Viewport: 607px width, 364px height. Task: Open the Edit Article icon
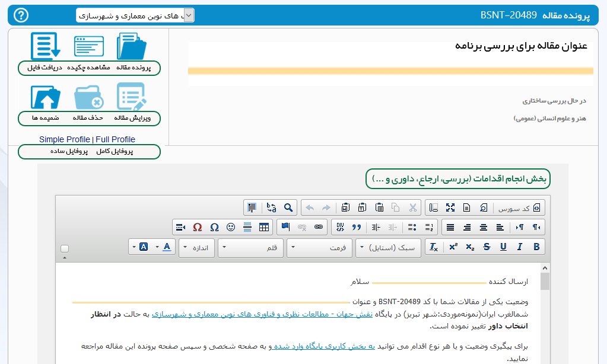click(x=131, y=97)
